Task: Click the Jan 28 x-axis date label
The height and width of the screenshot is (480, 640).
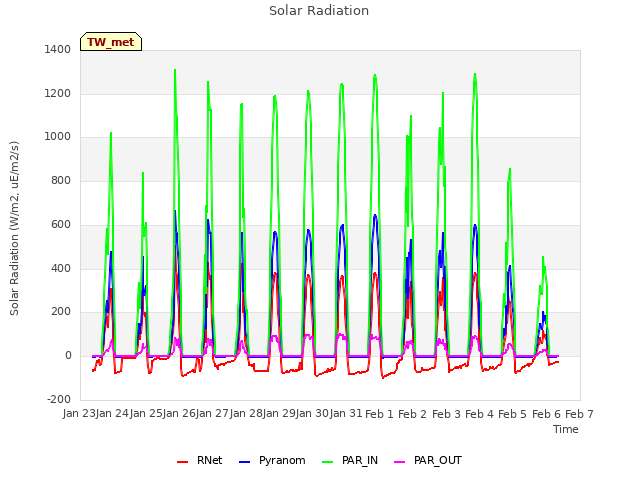Action: [x=246, y=413]
